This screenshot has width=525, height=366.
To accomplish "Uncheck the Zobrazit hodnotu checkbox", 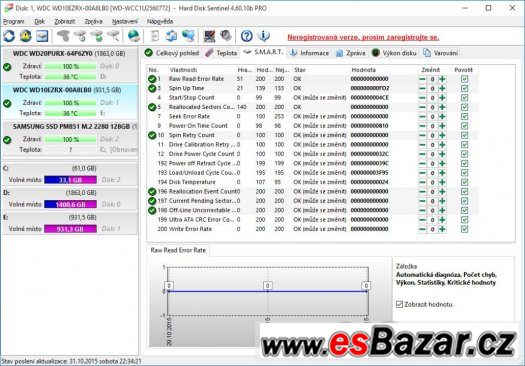I will tap(399, 304).
